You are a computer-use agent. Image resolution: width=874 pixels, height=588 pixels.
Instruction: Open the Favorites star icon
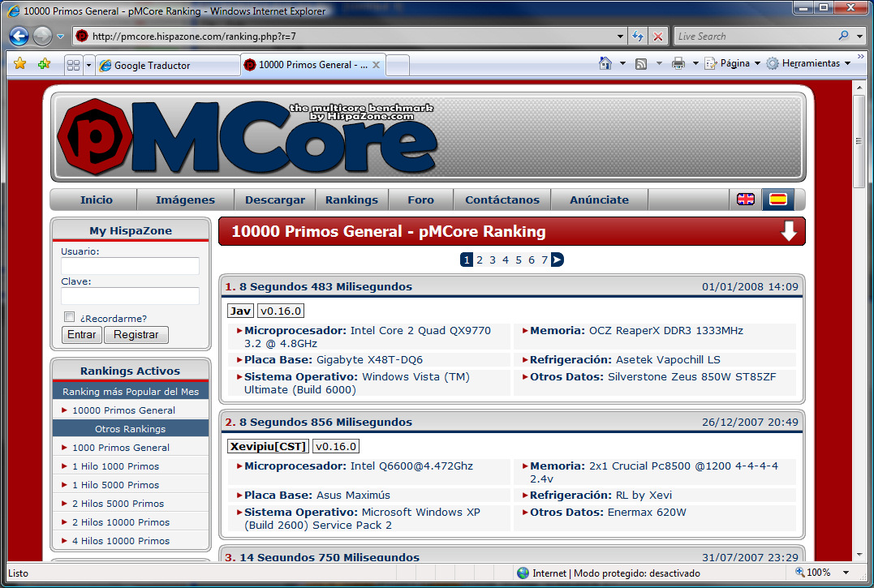point(20,64)
